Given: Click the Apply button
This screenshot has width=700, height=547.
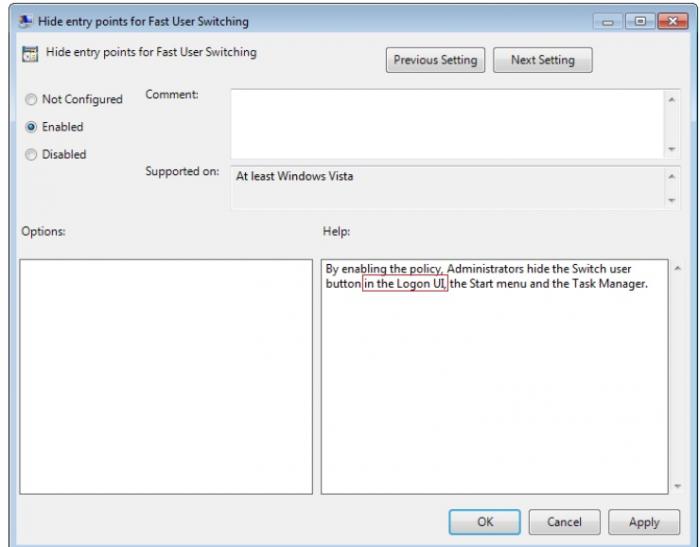Looking at the screenshot, I should tap(644, 521).
